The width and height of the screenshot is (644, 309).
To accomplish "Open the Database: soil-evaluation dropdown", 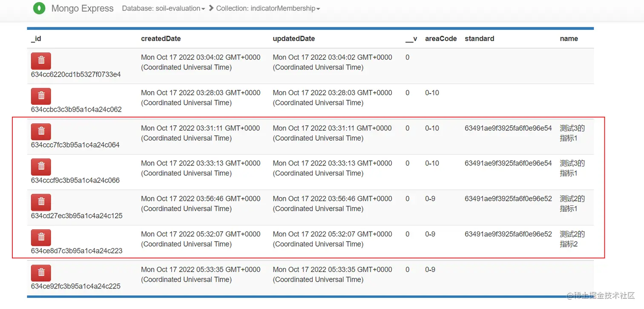I will [164, 8].
